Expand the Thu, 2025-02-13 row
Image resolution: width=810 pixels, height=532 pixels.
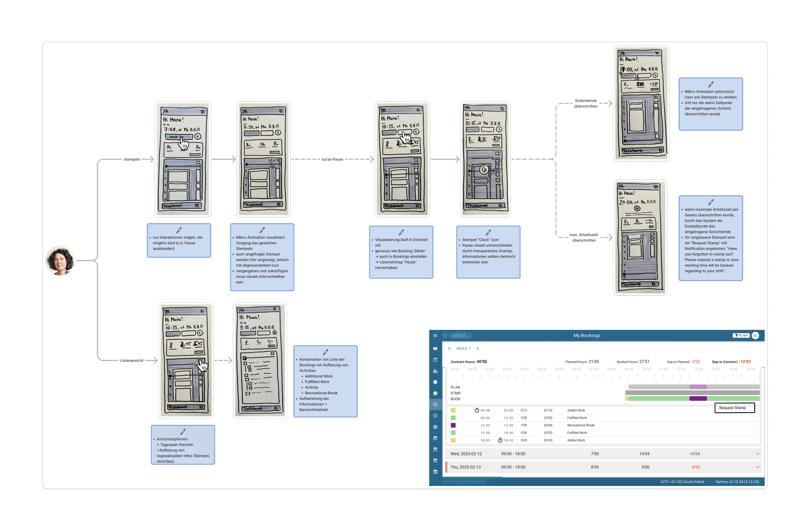click(x=758, y=467)
